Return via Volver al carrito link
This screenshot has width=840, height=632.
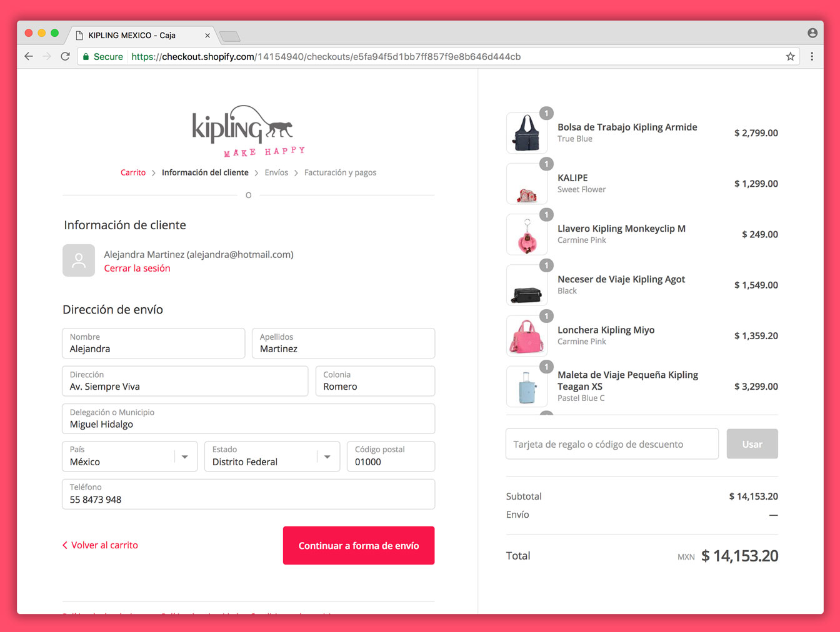(101, 545)
